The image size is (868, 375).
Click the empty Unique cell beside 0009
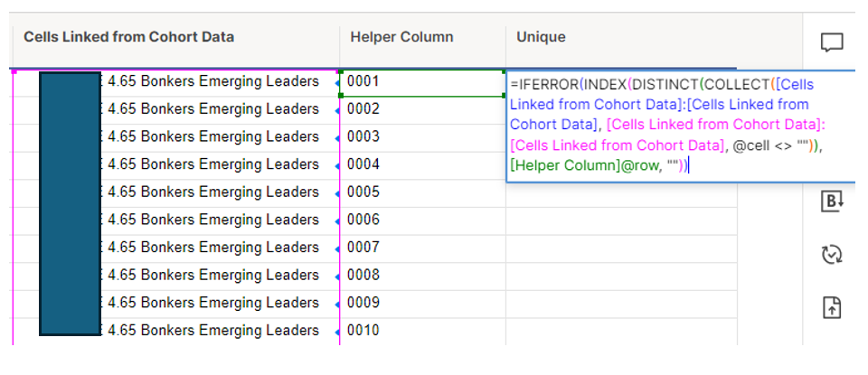click(621, 304)
